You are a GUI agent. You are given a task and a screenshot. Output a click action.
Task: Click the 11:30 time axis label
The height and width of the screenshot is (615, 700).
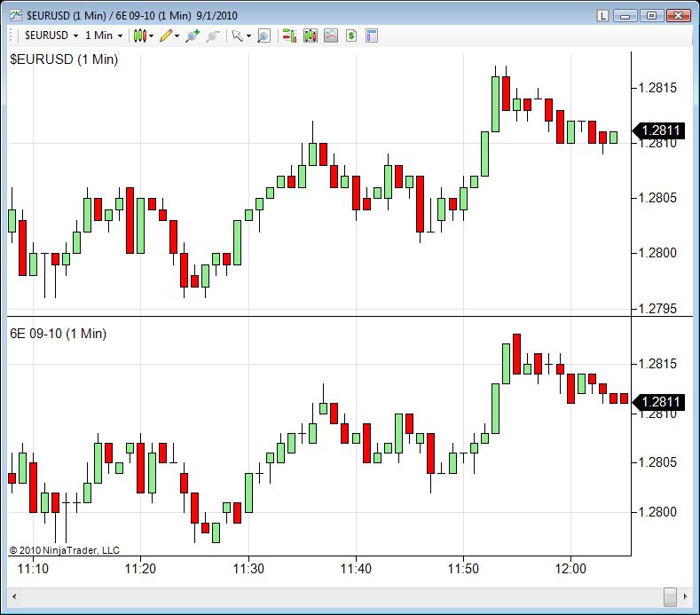click(x=248, y=569)
